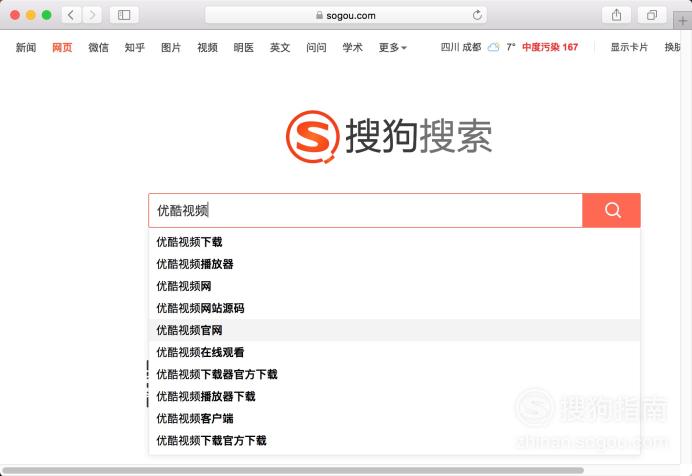This screenshot has height=476, width=692.
Task: Select suggestion 优酷视频网站源码
Action: click(x=394, y=308)
